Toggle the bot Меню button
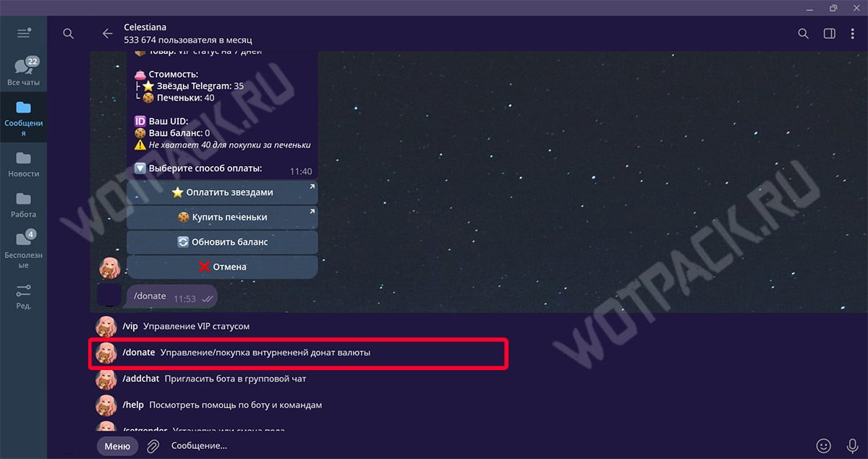The height and width of the screenshot is (459, 868). click(117, 446)
